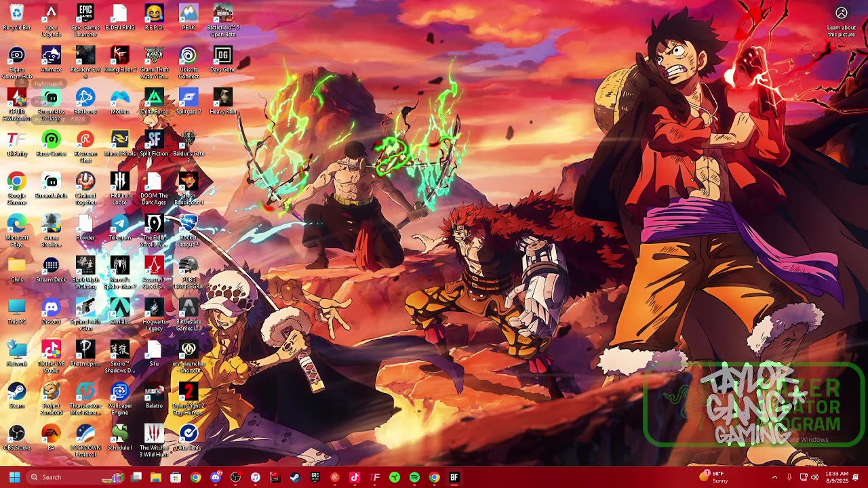Select the Splitgate 2 icon
868x488 pixels.
[189, 102]
